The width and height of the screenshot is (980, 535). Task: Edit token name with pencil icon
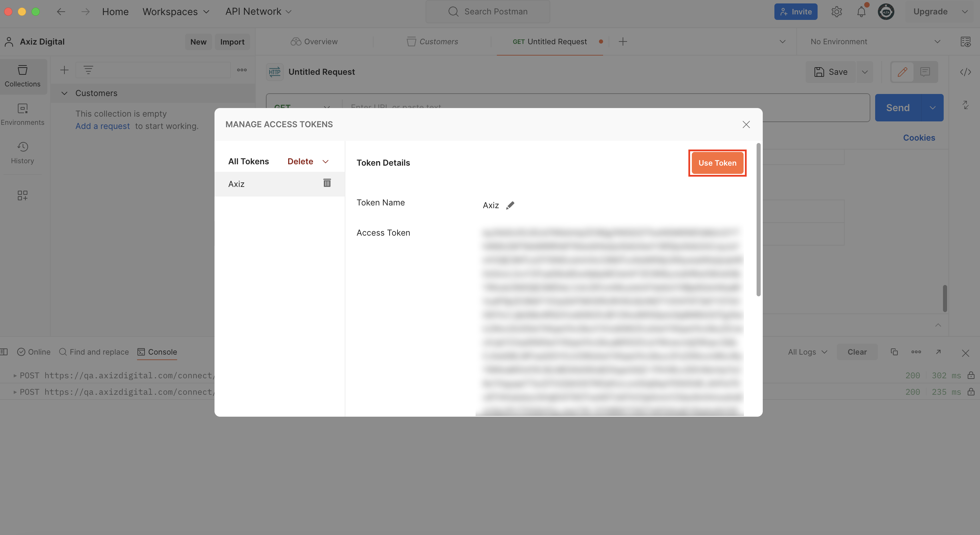click(510, 206)
